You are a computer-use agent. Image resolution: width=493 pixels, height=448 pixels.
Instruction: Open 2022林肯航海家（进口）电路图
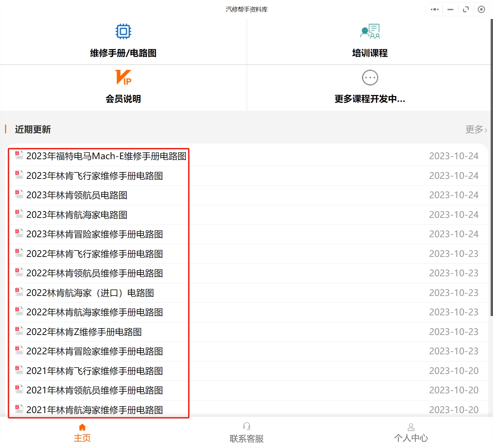point(90,293)
